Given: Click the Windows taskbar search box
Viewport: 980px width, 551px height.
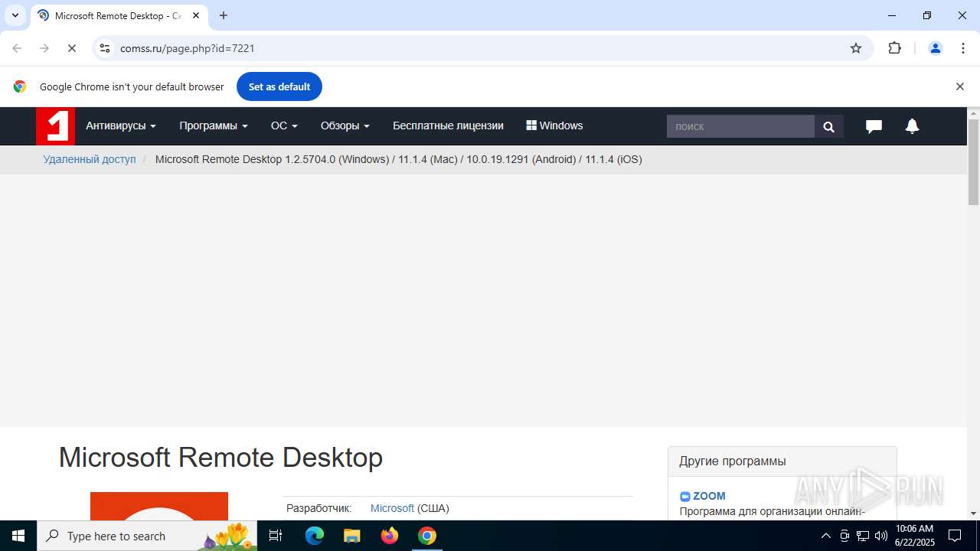Looking at the screenshot, I should [x=149, y=536].
